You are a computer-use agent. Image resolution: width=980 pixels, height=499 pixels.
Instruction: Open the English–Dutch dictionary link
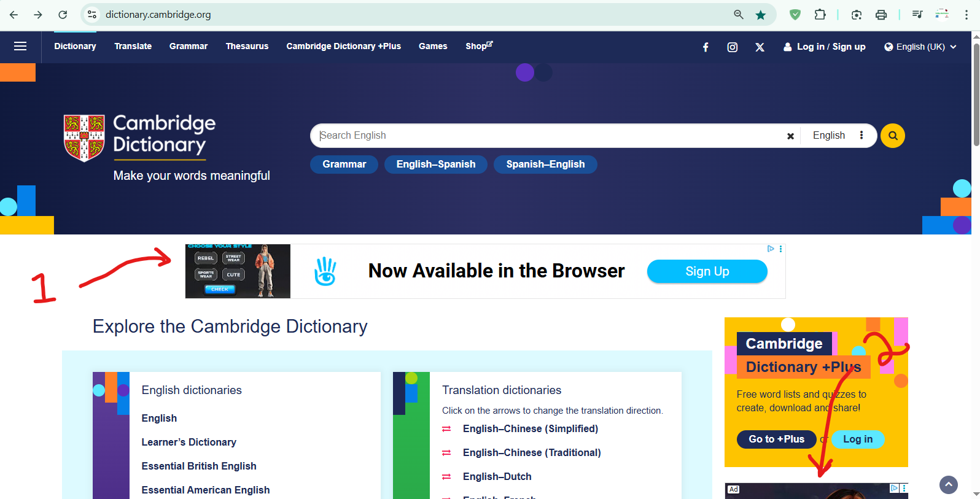click(497, 477)
